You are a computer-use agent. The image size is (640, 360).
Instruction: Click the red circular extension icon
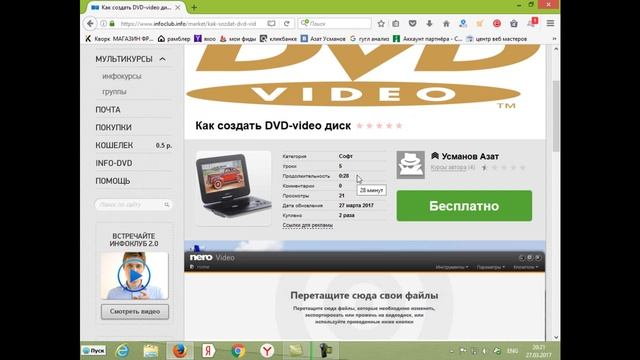pos(497,24)
